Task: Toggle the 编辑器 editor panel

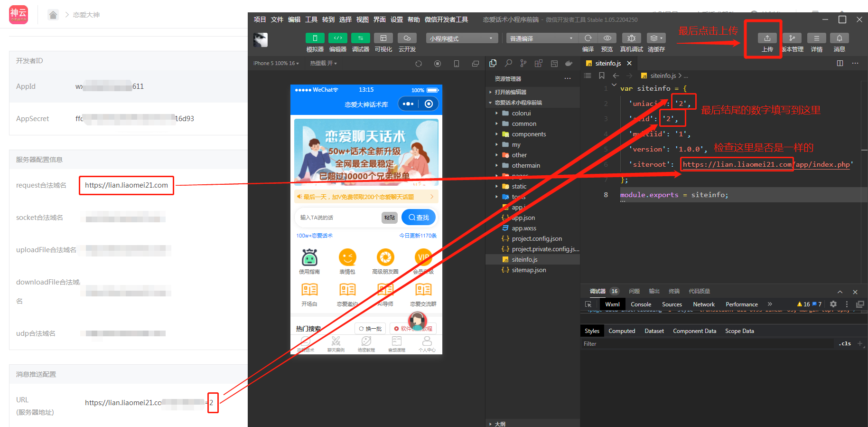Action: 337,38
